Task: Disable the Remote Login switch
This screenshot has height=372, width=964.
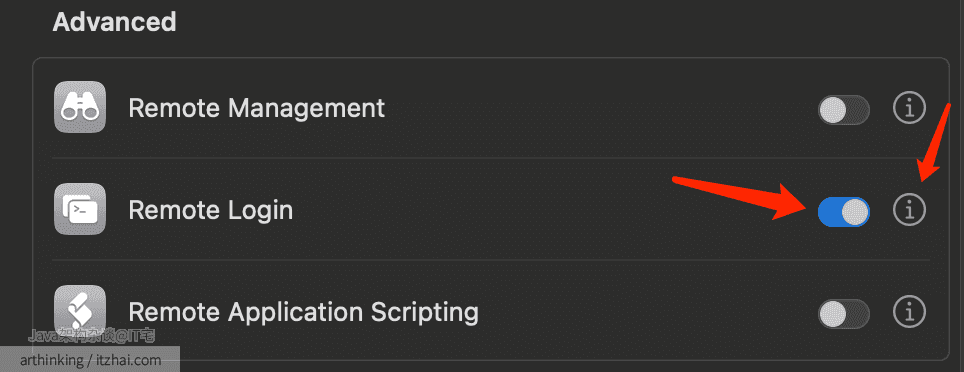Action: (844, 212)
